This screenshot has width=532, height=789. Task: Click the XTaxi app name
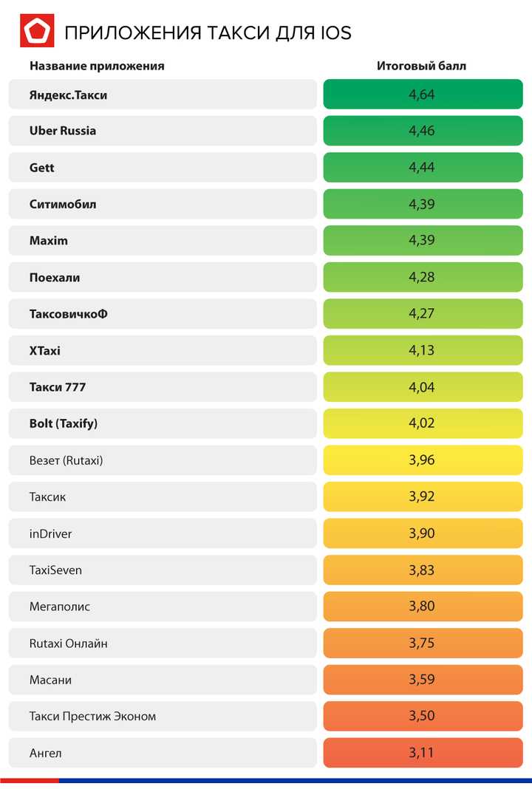coord(45,351)
